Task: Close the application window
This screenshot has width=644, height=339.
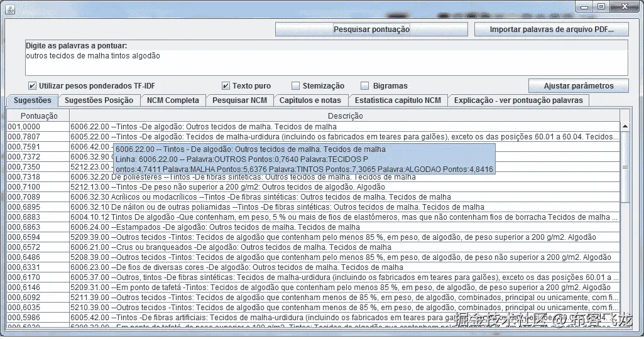Action: [x=625, y=6]
